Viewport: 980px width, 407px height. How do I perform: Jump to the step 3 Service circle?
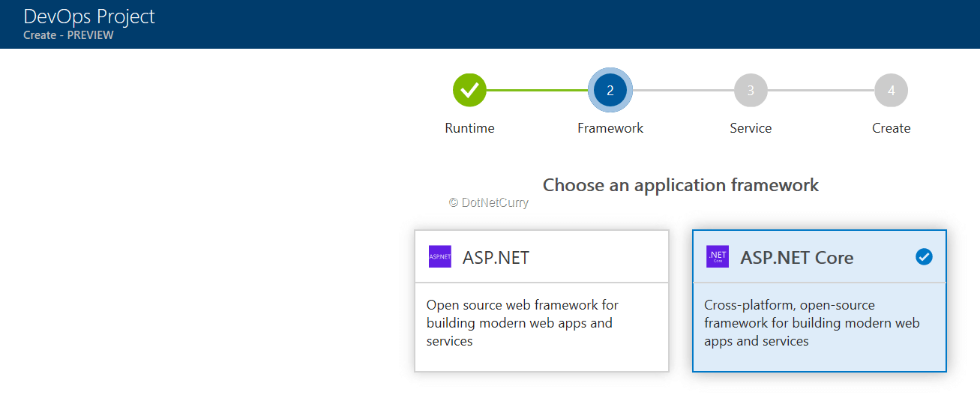pyautogui.click(x=751, y=91)
